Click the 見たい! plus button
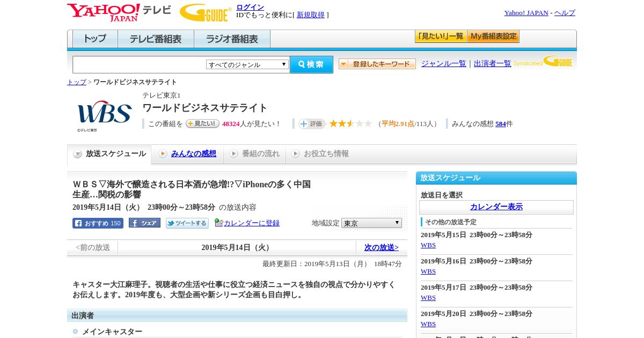 pos(202,123)
